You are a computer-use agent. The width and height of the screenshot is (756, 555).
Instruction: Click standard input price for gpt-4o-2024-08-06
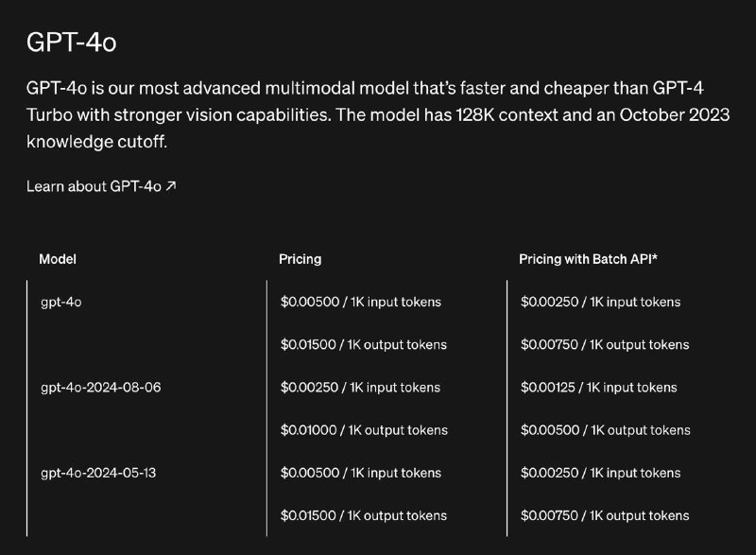pos(360,388)
